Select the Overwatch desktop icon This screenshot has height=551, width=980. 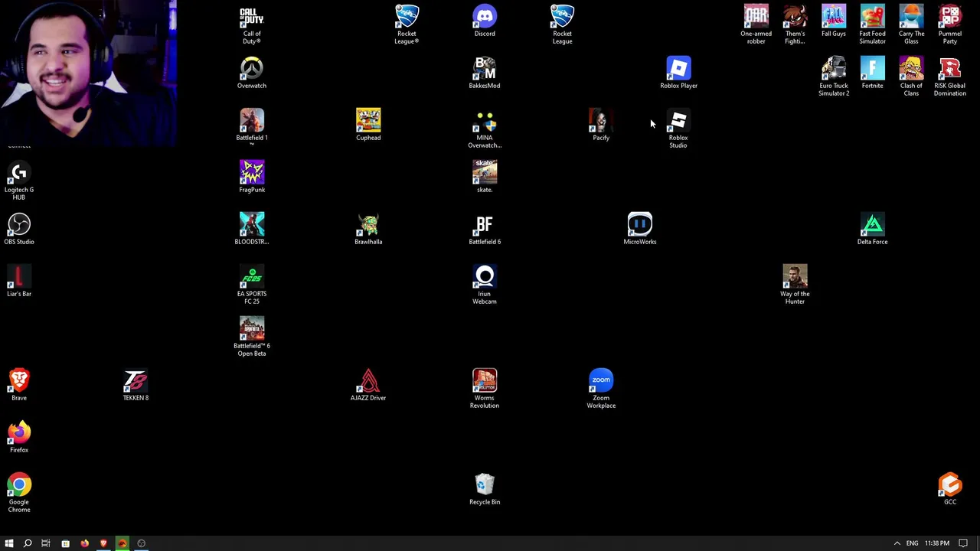point(252,73)
